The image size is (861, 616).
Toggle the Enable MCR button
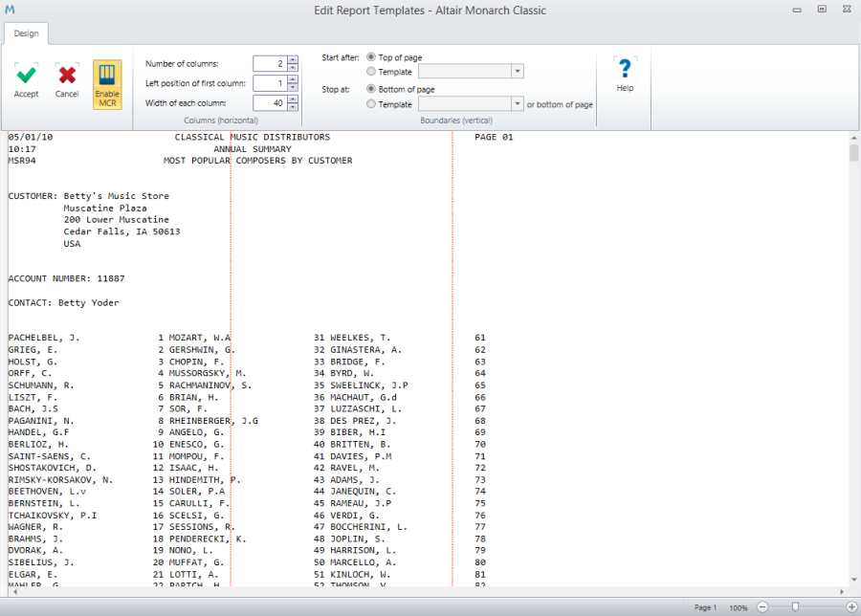(x=107, y=84)
